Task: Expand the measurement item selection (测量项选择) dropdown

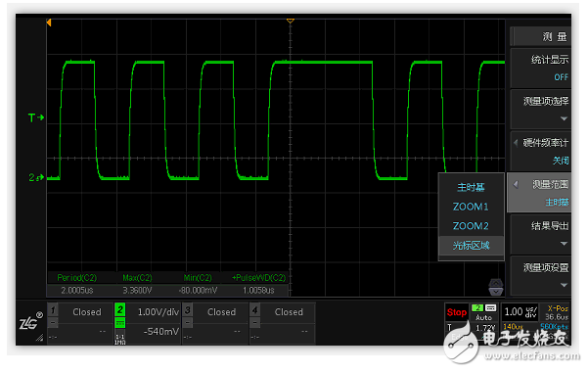Action: click(541, 110)
